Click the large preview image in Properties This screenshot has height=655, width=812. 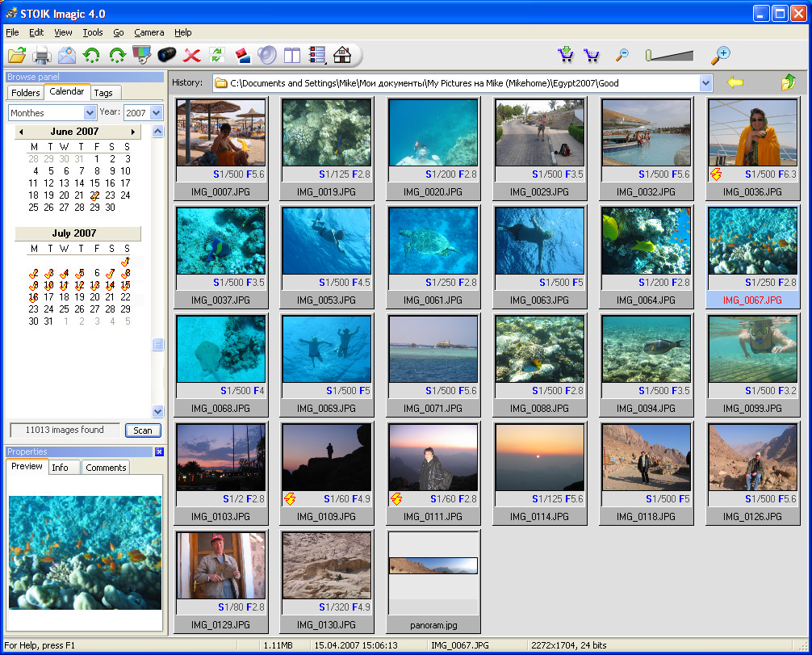(85, 552)
